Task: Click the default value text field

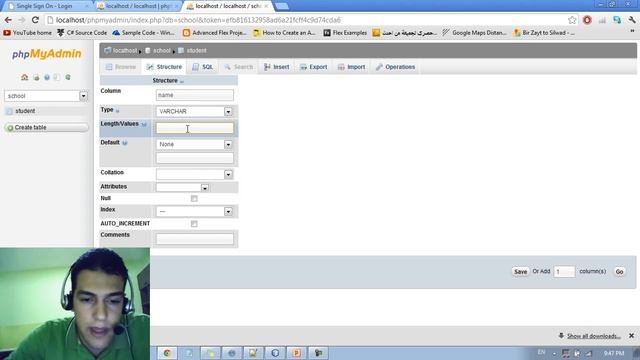Action: [x=195, y=158]
